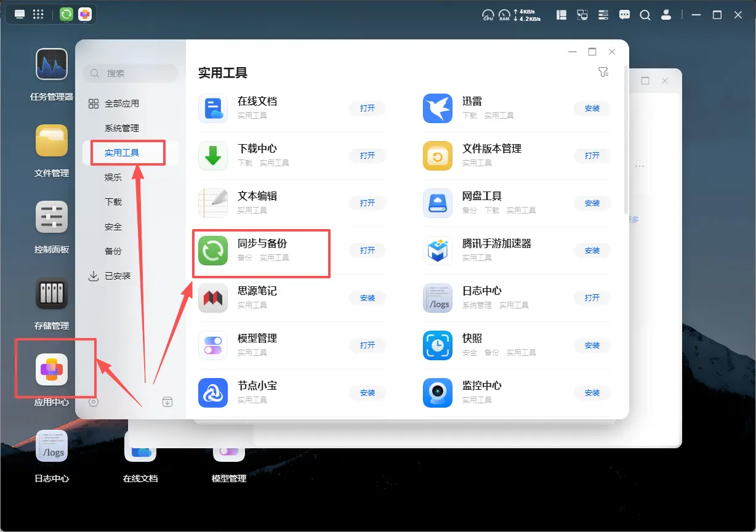Install 迅雷 with 安装 button
Viewport: 756px width, 532px height.
click(x=592, y=108)
